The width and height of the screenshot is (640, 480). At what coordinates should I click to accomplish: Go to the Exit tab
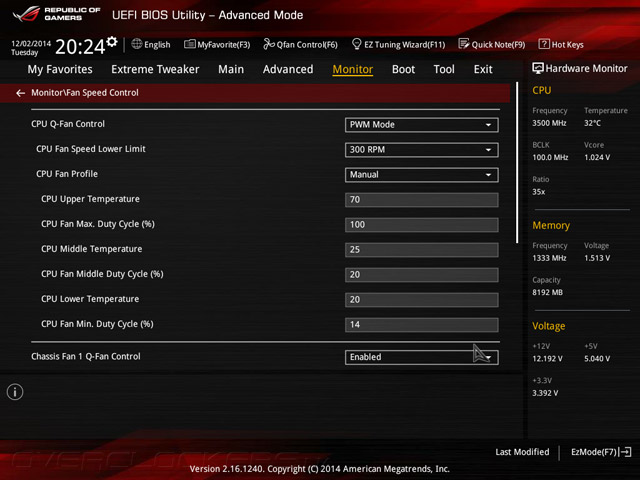click(x=483, y=69)
